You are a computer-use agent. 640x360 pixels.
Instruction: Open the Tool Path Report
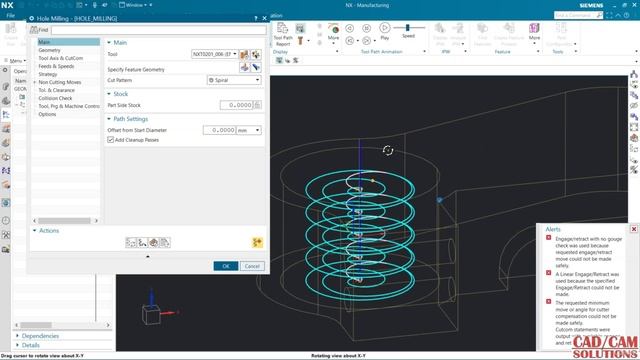coord(282,34)
